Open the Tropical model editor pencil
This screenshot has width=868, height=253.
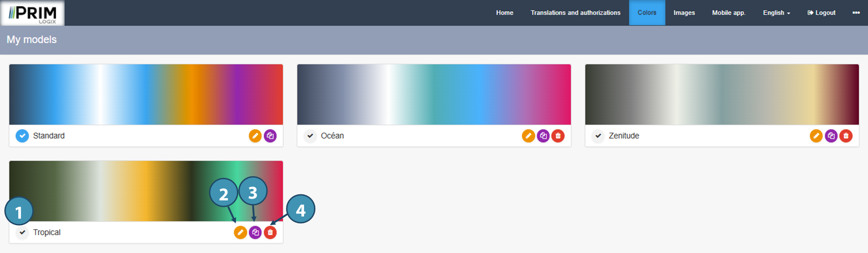240,233
